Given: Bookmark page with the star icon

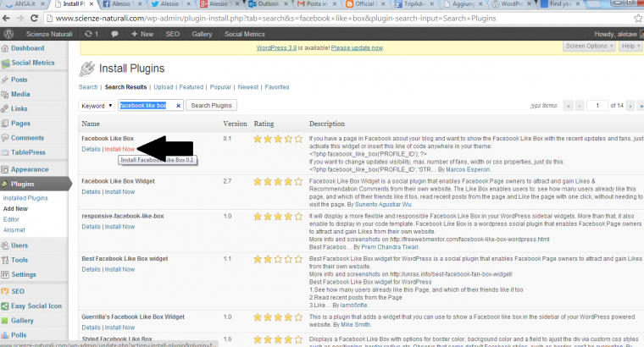Looking at the screenshot, I should (x=638, y=19).
